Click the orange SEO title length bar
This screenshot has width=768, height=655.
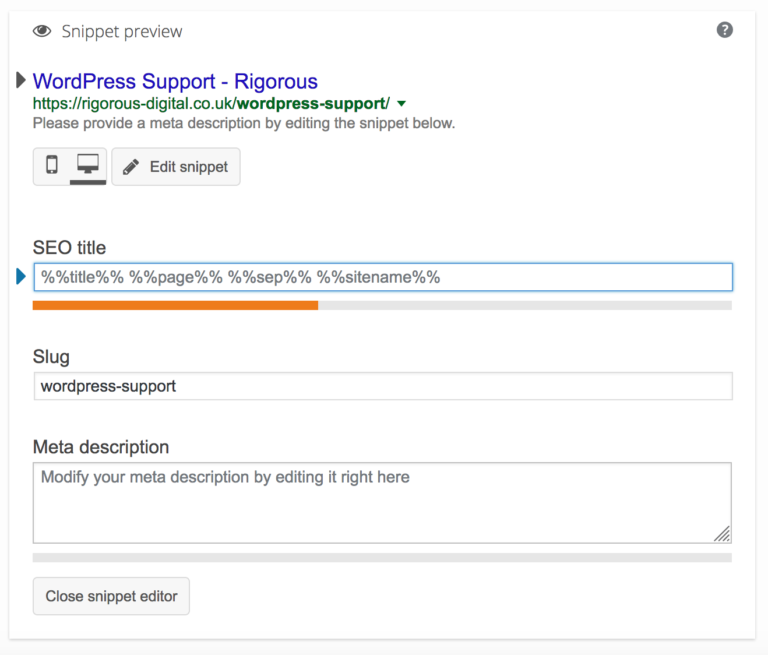(x=175, y=305)
